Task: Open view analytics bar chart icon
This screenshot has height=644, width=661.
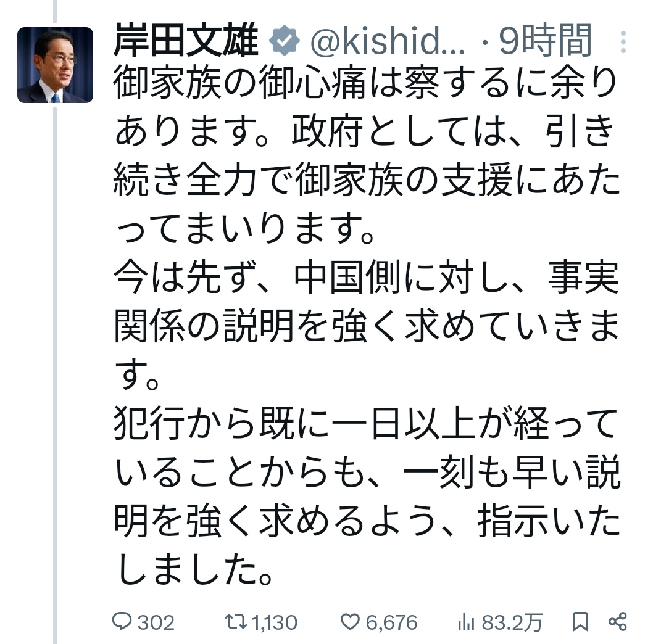Action: pyautogui.click(x=466, y=622)
